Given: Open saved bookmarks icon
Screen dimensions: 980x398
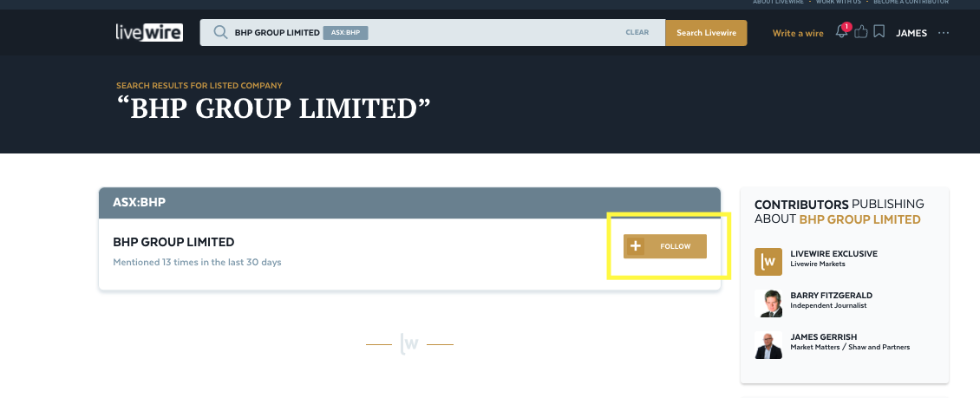Looking at the screenshot, I should click(879, 33).
